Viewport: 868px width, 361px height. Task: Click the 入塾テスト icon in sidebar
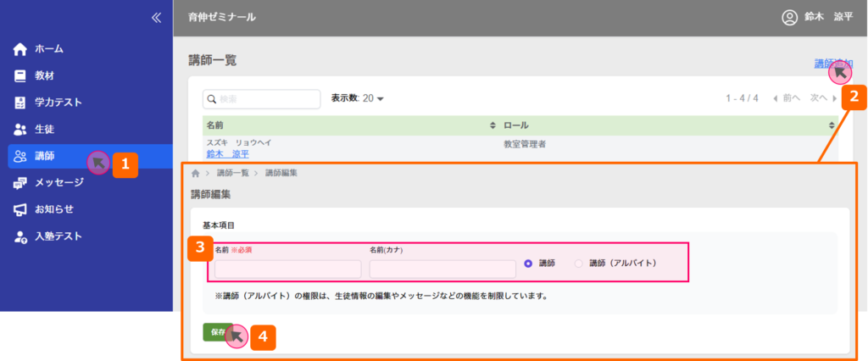21,236
